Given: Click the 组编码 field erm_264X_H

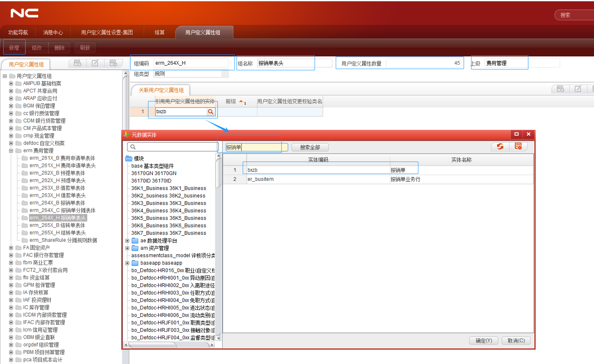Looking at the screenshot, I should pos(191,63).
